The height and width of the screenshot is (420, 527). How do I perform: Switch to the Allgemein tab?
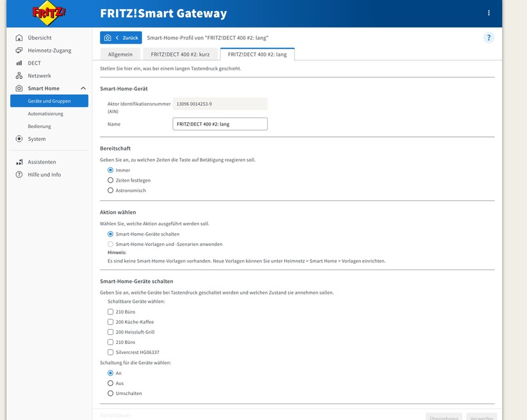pyautogui.click(x=120, y=54)
